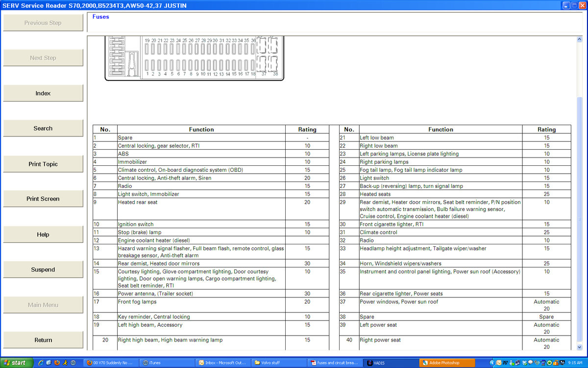Click the Index button
Screen dimensions: 588x368
pos(43,93)
